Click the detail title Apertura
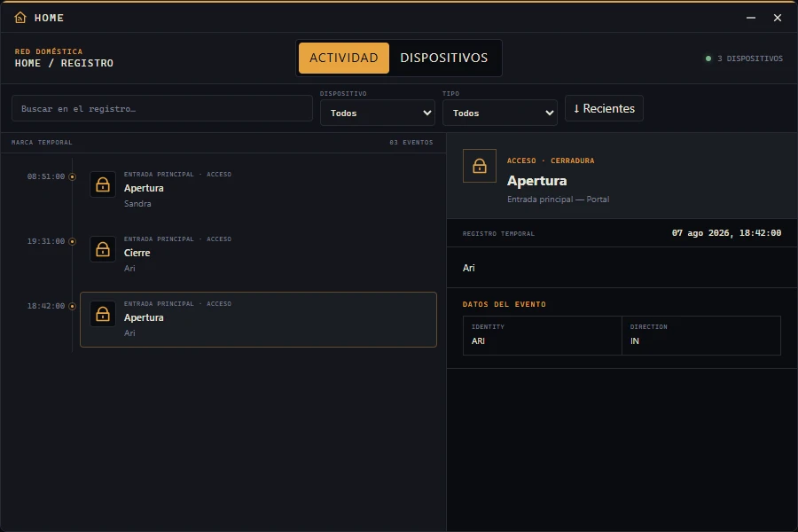This screenshot has width=798, height=532. [537, 181]
